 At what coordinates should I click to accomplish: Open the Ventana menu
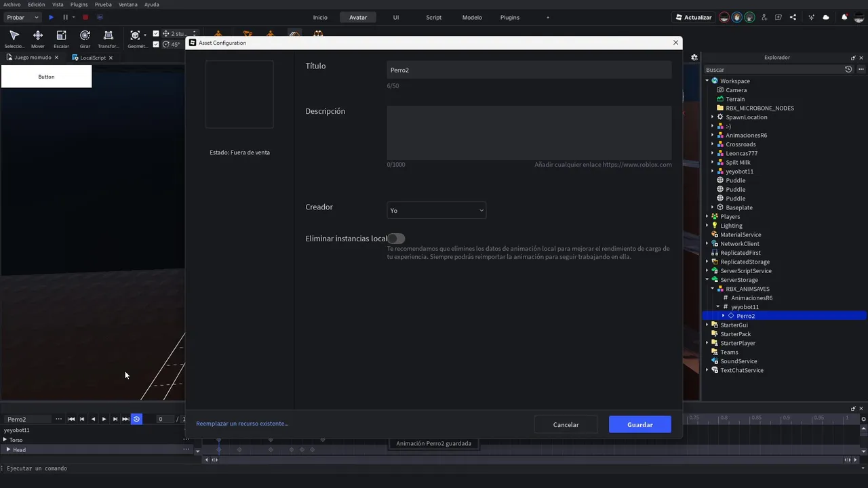point(127,4)
